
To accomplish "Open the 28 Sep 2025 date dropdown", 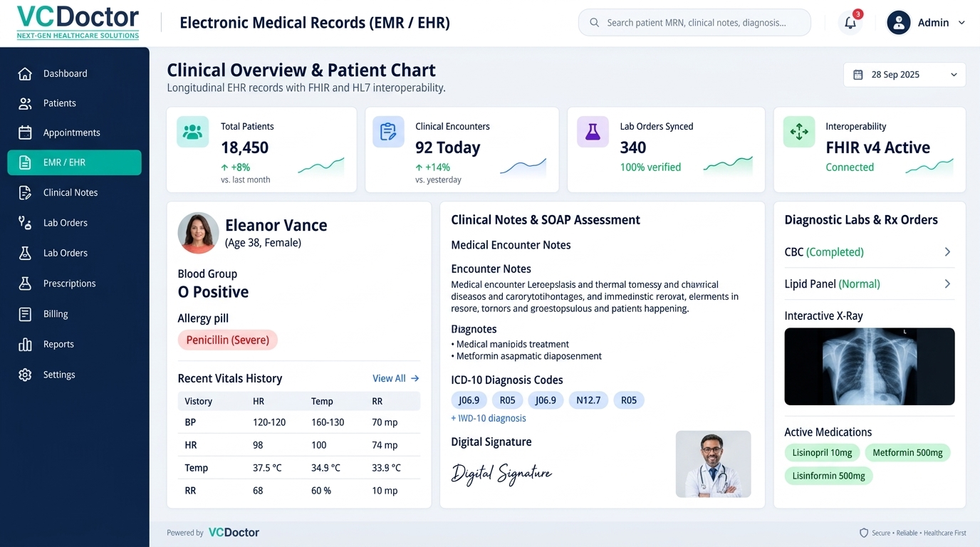I will point(905,75).
